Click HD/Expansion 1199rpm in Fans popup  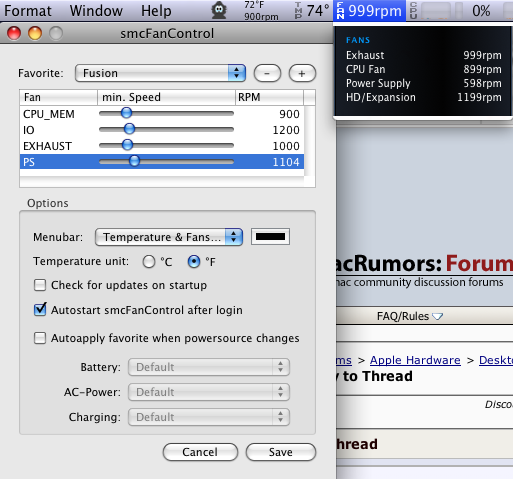pos(423,97)
